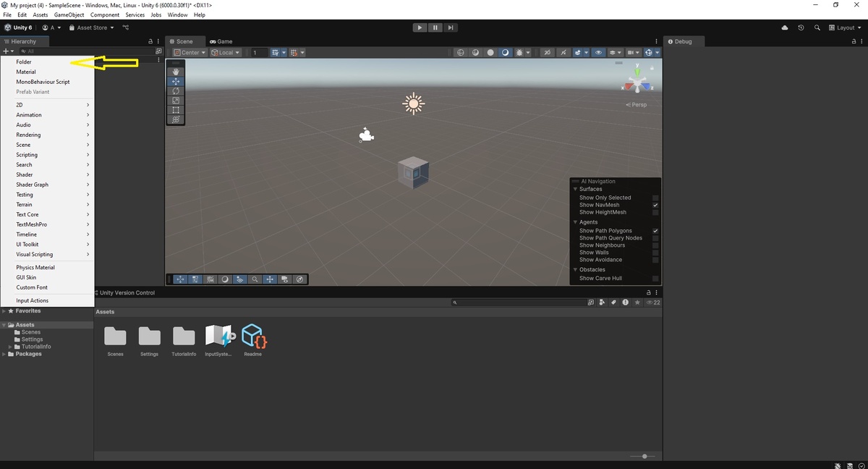Click the Project search input field
The width and height of the screenshot is (868, 469).
tap(518, 302)
